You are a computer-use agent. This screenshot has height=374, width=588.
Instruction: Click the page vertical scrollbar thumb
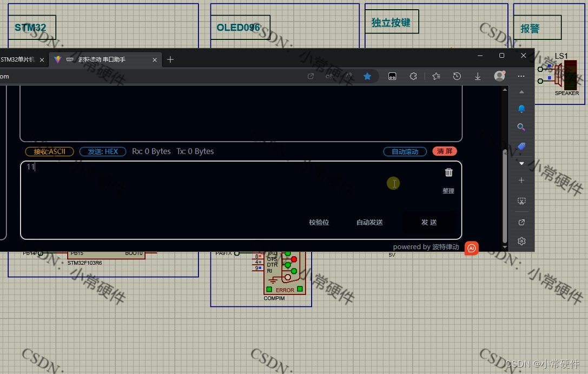[x=505, y=196]
